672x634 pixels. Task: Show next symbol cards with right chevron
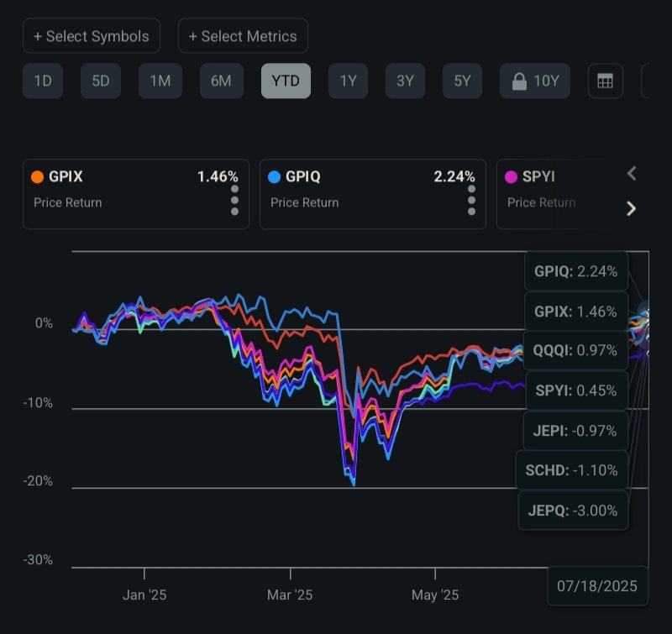(x=632, y=208)
